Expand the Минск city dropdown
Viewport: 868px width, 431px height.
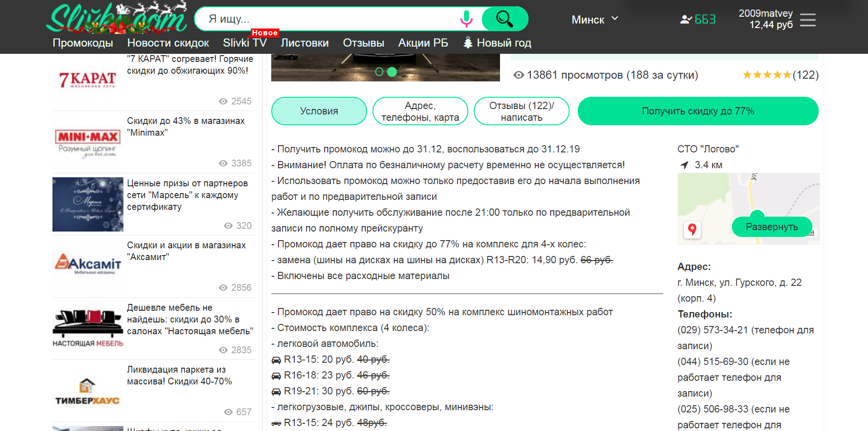pyautogui.click(x=594, y=19)
